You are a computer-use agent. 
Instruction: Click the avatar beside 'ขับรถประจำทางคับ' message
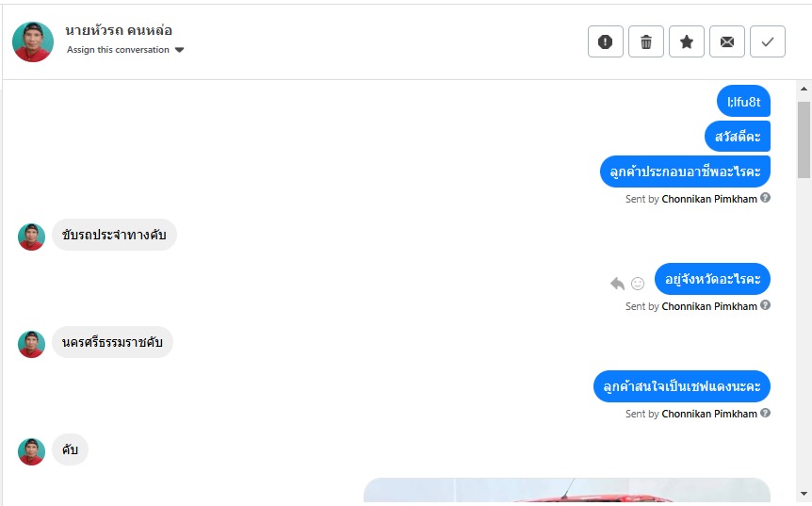(32, 237)
